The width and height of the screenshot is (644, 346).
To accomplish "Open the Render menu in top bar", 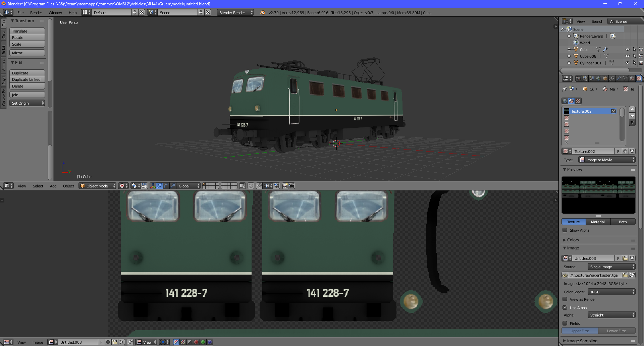I will coord(36,13).
